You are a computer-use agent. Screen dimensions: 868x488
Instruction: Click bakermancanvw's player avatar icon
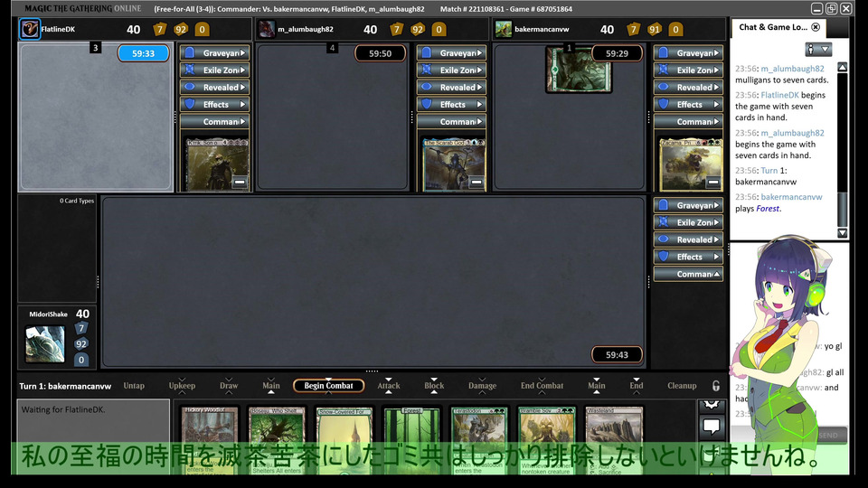click(x=504, y=29)
